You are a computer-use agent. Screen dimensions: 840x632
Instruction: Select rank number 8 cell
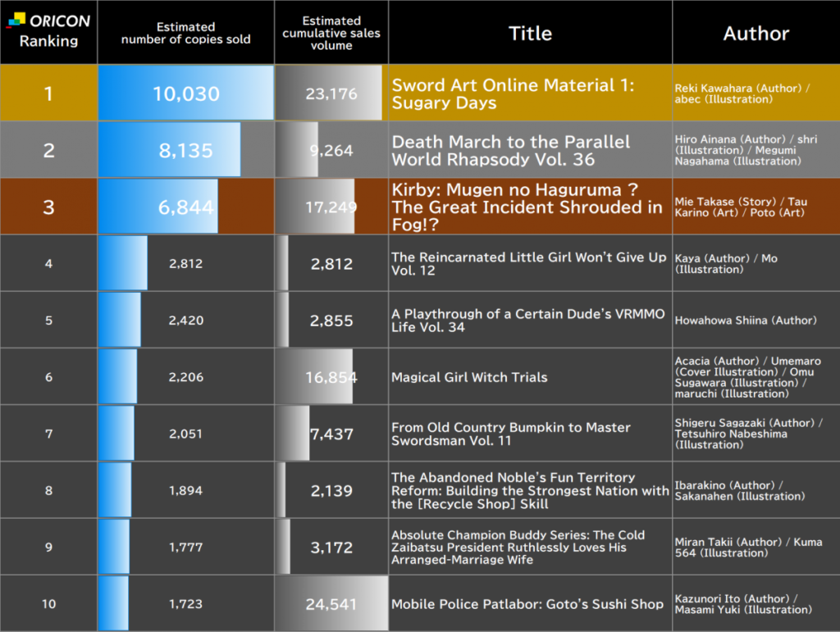pos(48,490)
